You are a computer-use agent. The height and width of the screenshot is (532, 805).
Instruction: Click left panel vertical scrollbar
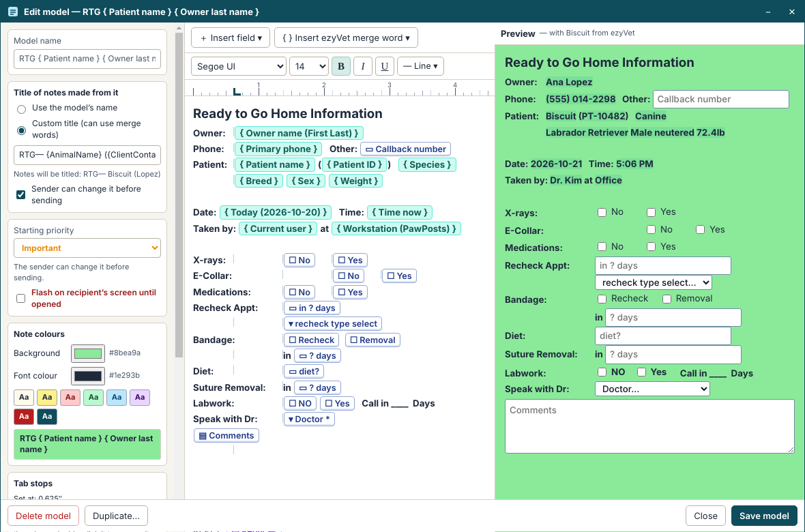[x=179, y=195]
